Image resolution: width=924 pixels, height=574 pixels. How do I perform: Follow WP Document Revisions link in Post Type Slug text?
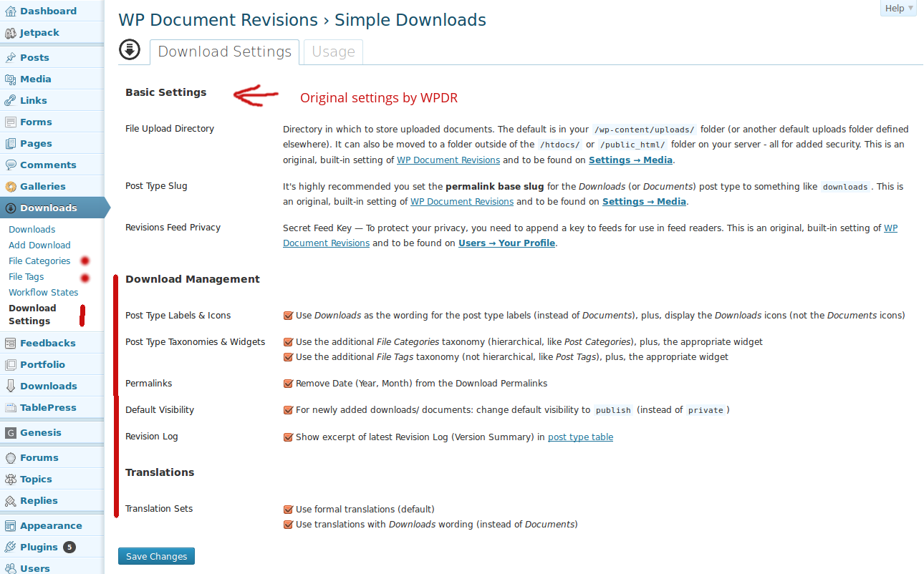pos(462,202)
